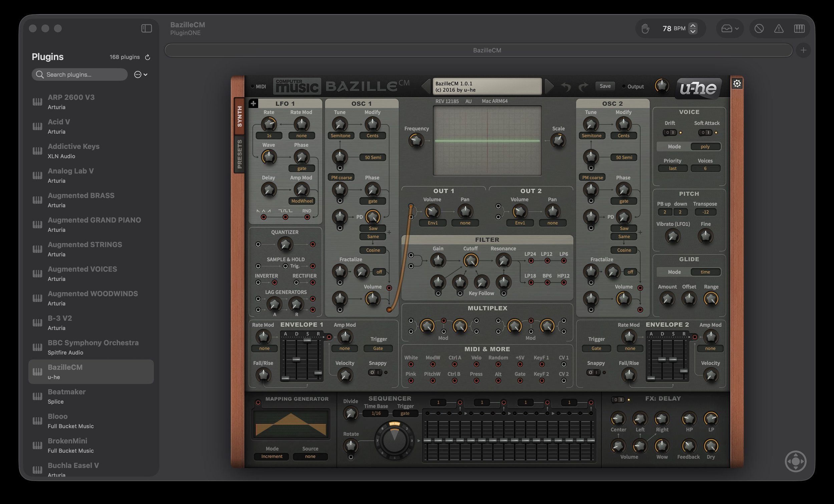Click the plus icon next to LFO 1
Screen dimensions: 834x504
253,104
